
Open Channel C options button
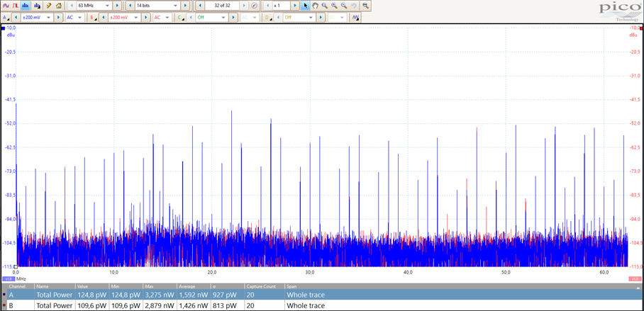pos(179,17)
